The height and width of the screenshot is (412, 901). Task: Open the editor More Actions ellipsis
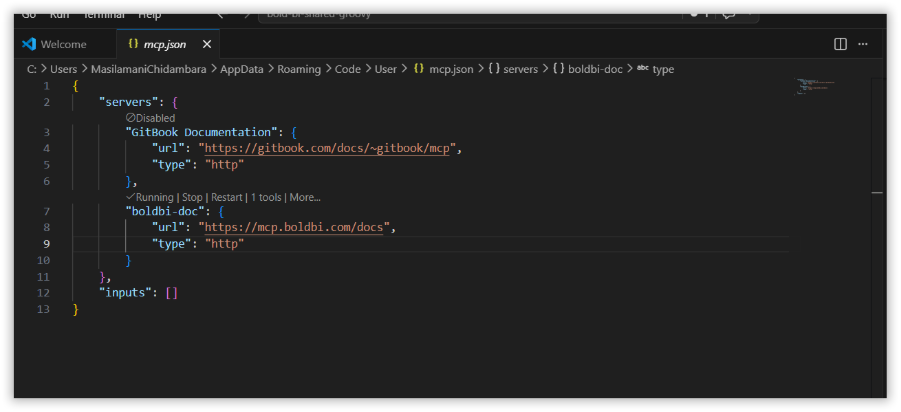[863, 44]
